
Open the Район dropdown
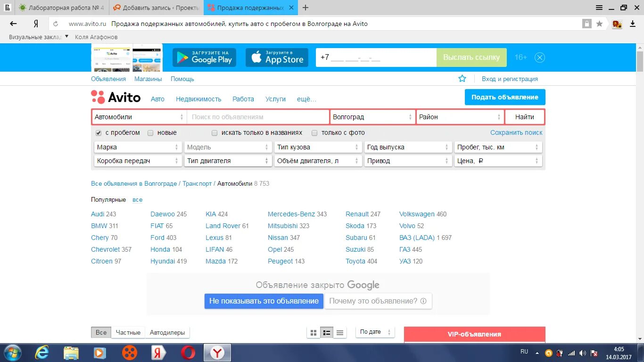tap(460, 117)
